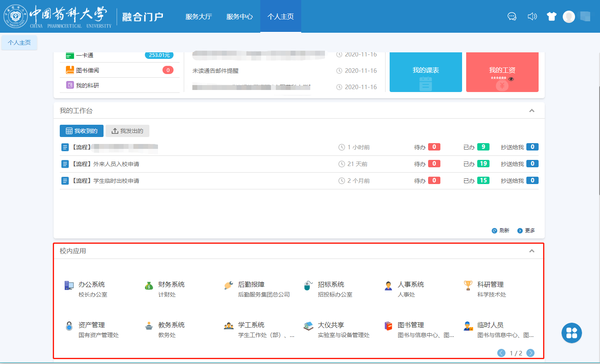Screen dimensions: 600x364
Task: Collapse the 我的工作台 panel
Action: pos(532,111)
